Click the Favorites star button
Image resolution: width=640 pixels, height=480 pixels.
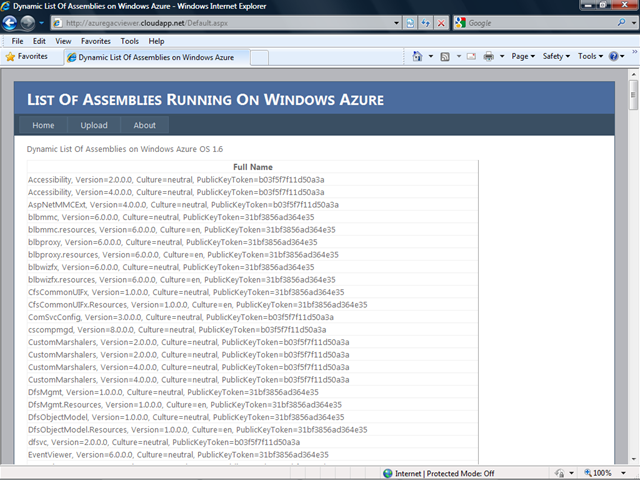point(27,56)
